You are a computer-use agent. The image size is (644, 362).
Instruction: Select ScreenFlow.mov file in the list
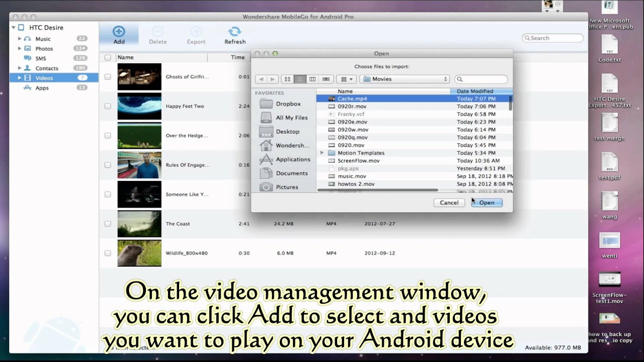pyautogui.click(x=414, y=161)
